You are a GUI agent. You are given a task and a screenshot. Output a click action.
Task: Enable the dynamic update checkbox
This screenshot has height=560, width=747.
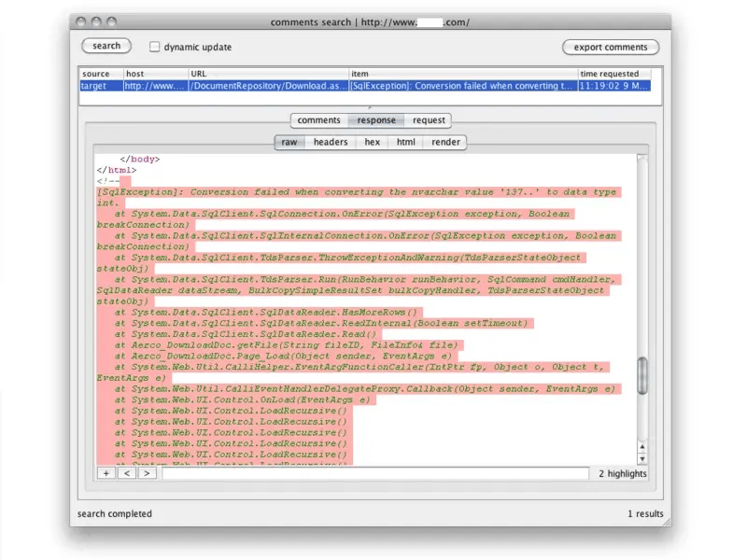[155, 47]
